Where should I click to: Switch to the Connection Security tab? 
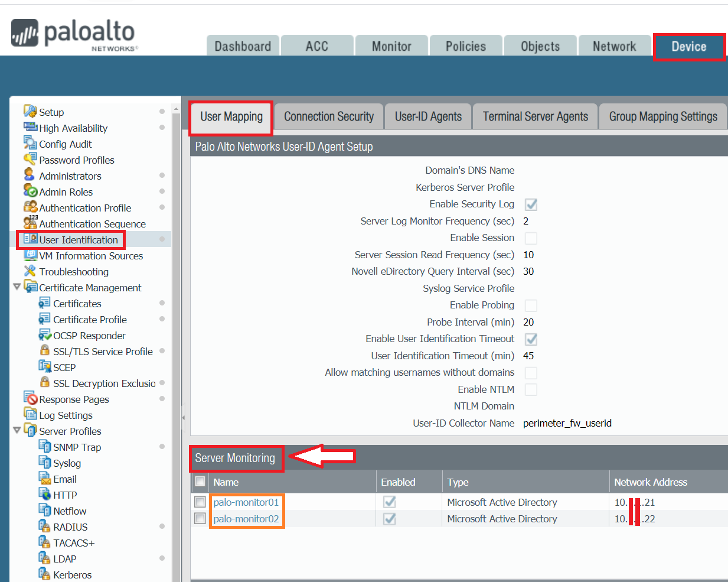coord(329,116)
